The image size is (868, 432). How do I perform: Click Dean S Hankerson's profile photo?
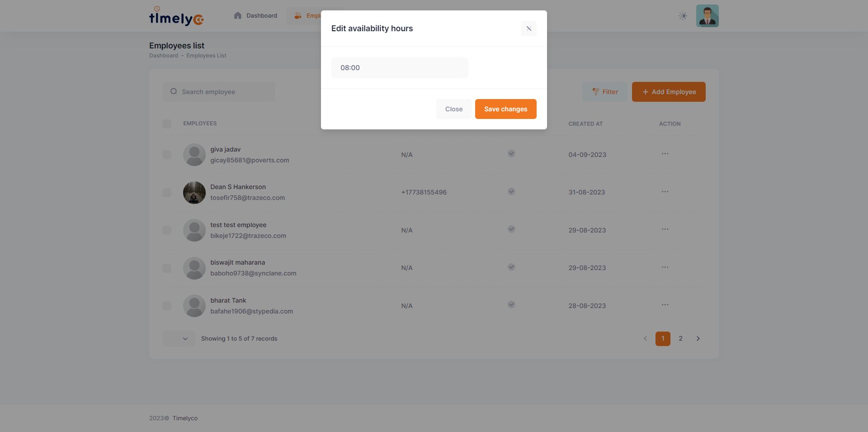tap(194, 193)
